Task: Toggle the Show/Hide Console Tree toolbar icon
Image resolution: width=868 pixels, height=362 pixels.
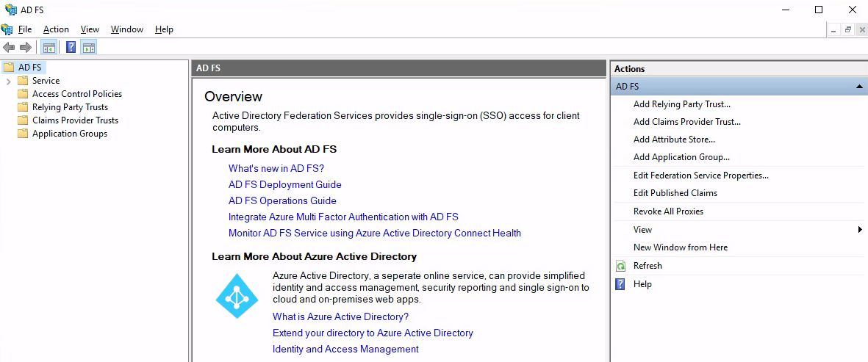Action: 49,48
